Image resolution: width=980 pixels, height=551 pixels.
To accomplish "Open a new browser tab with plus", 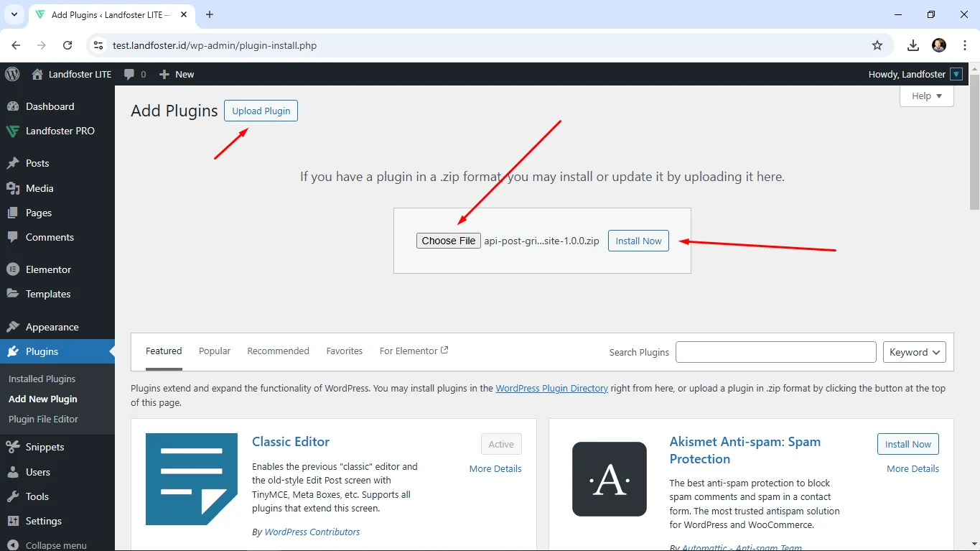I will tap(210, 14).
